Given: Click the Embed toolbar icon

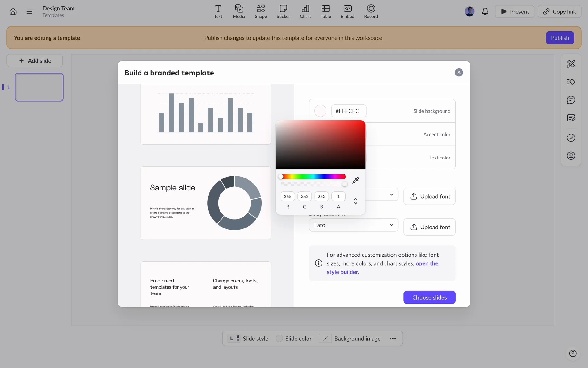Looking at the screenshot, I should pyautogui.click(x=347, y=12).
